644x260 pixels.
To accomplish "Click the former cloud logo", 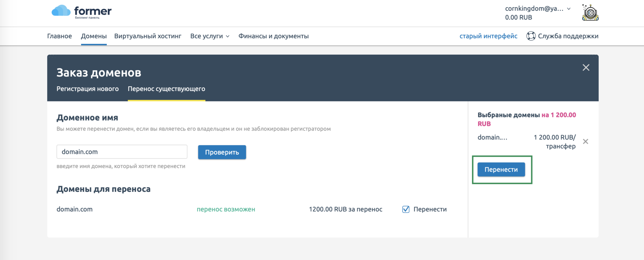I will pyautogui.click(x=81, y=12).
